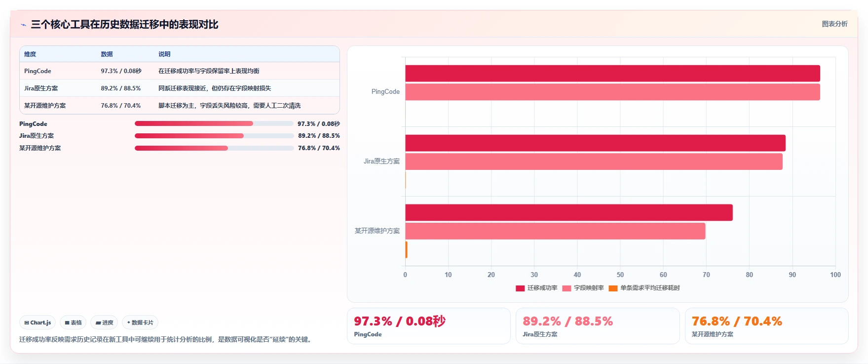Click the 说明 column header
This screenshot has height=364, width=868.
164,54
